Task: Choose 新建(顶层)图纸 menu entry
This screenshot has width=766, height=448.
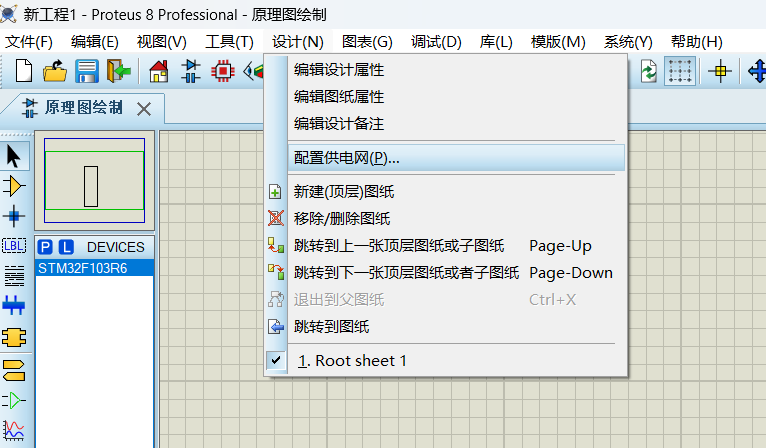Action: (x=446, y=192)
